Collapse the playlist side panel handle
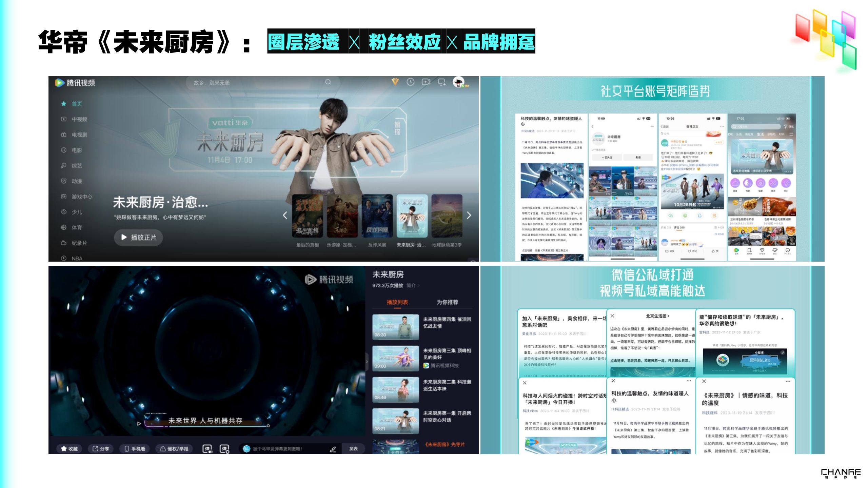Image resolution: width=868 pixels, height=488 pixels. (x=367, y=361)
